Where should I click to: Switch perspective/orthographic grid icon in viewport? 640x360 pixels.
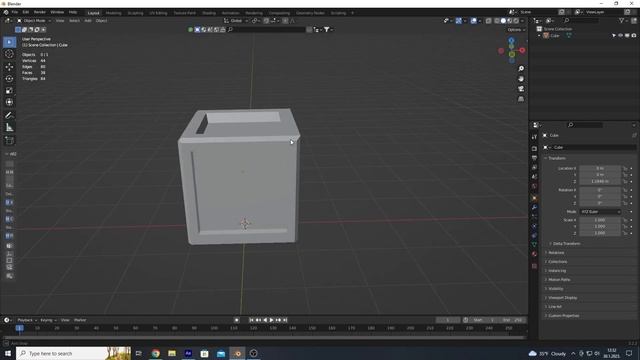(521, 99)
